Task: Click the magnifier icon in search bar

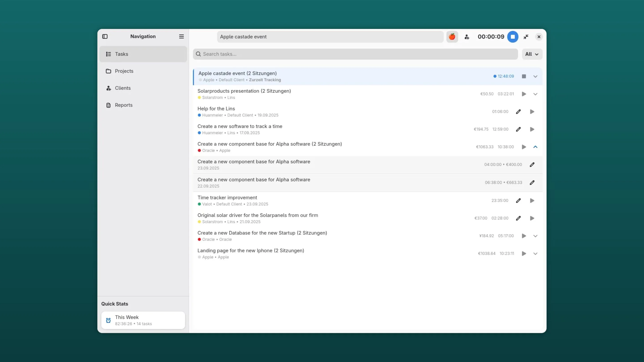Action: 198,54
